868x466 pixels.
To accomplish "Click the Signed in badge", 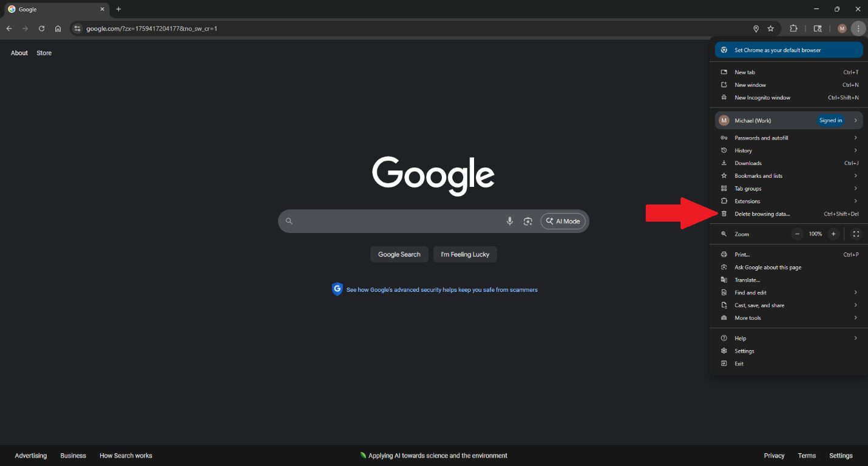I will click(x=830, y=120).
